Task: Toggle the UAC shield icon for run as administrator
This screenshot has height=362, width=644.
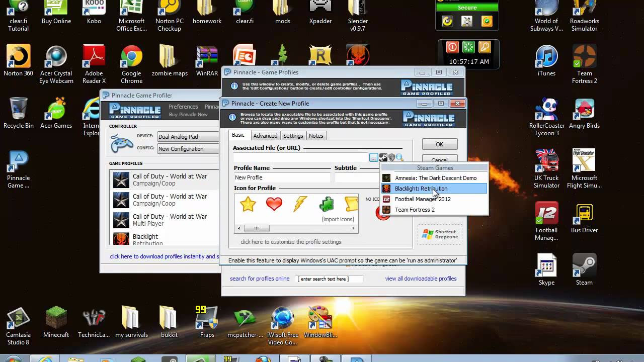Action: coord(391,158)
